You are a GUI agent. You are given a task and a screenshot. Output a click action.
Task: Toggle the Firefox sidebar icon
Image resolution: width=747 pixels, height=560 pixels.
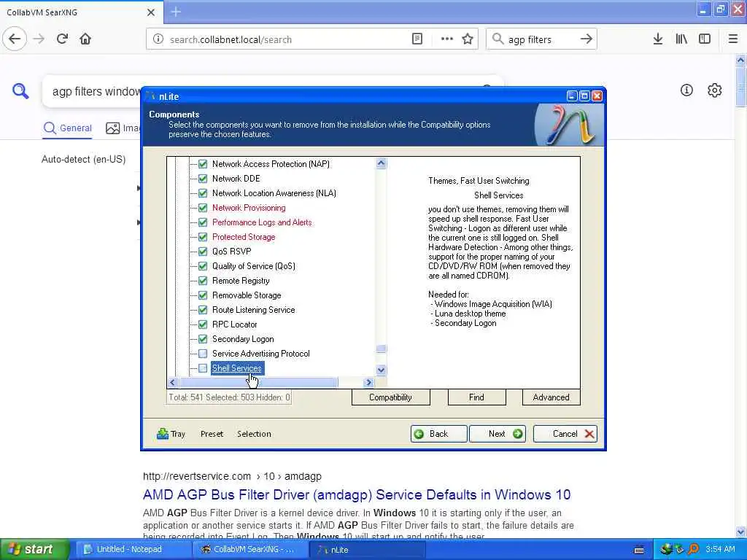[x=705, y=39]
